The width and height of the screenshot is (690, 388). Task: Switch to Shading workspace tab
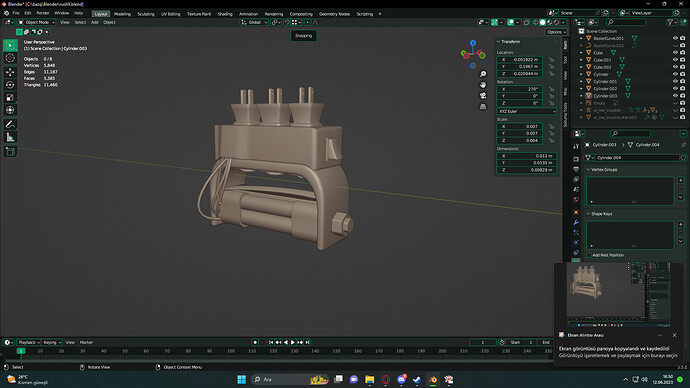[225, 14]
